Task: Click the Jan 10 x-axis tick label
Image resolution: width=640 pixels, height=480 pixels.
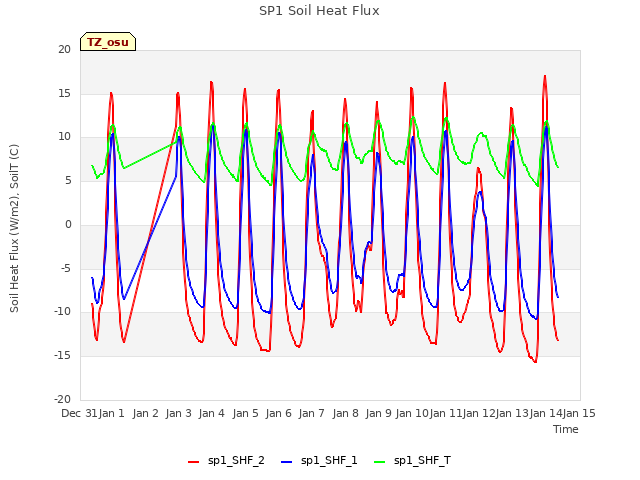Action: point(412,413)
